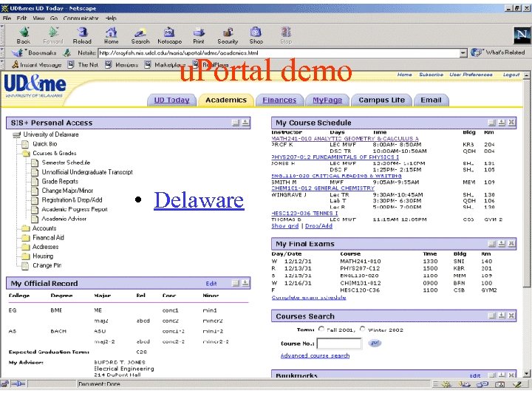The height and width of the screenshot is (399, 532).
Task: Select the Fall 2001 term radio button
Action: click(321, 329)
